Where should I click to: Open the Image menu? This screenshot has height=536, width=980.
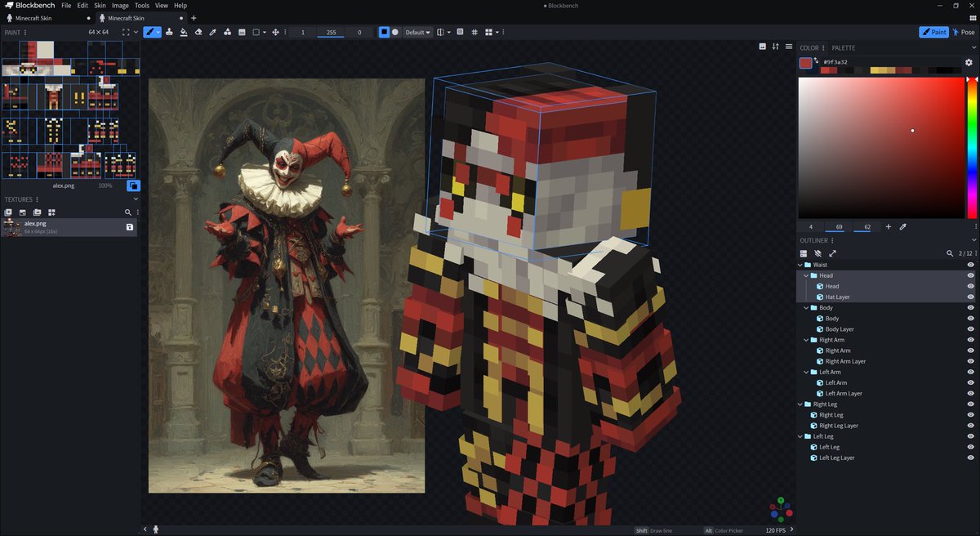click(x=120, y=6)
